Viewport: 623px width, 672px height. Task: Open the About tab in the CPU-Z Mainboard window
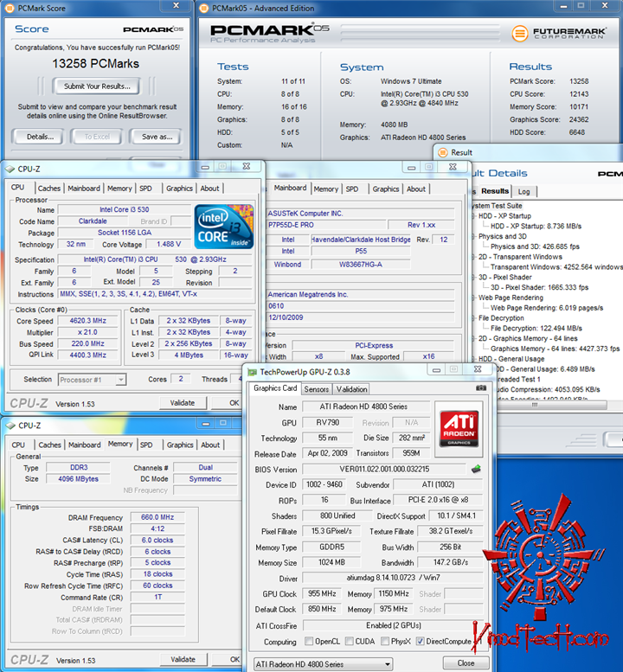416,189
